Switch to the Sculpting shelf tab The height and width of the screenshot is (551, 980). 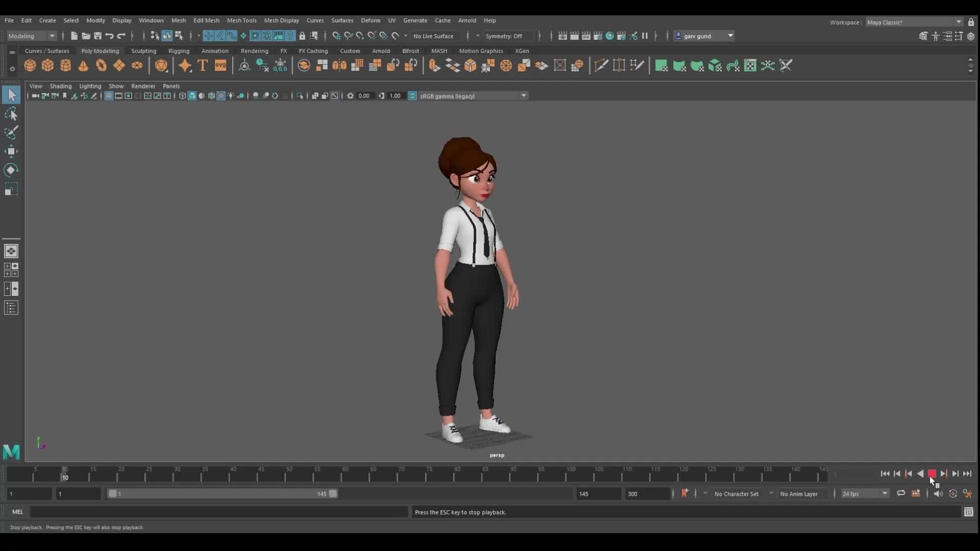coord(143,51)
